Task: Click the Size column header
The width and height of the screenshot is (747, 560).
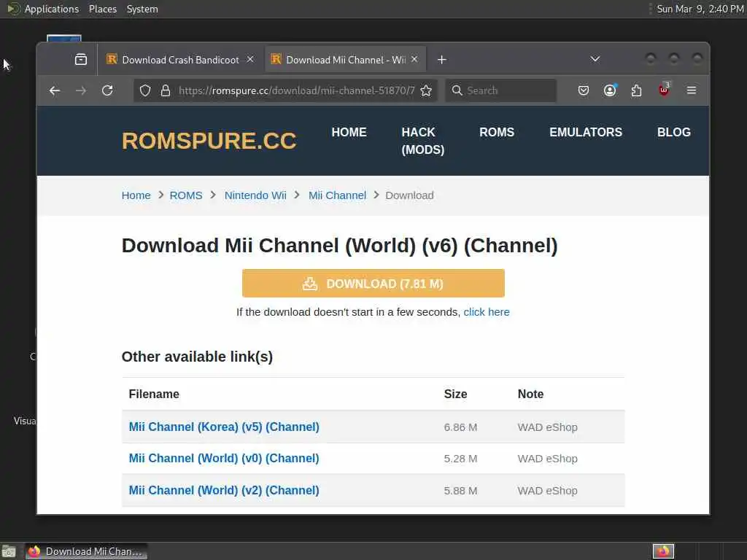Action: (x=455, y=394)
